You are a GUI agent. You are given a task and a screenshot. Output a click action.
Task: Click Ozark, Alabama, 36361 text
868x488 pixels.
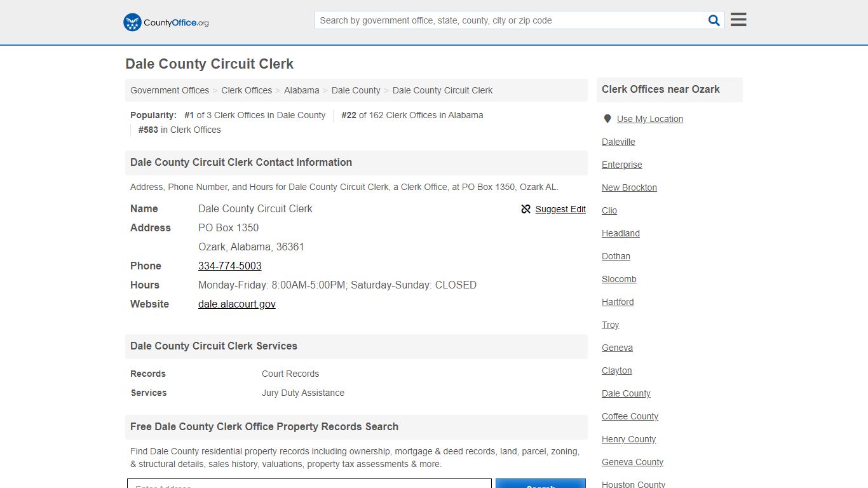(x=251, y=247)
